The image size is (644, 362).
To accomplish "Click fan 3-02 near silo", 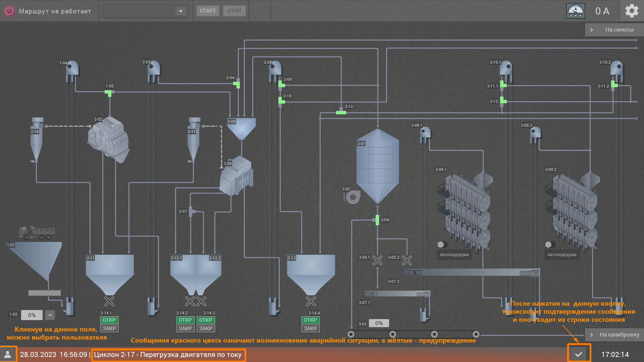I will (352, 197).
